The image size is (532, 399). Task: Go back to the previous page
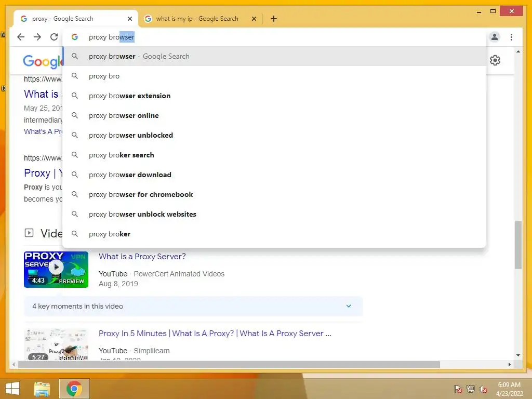[21, 37]
